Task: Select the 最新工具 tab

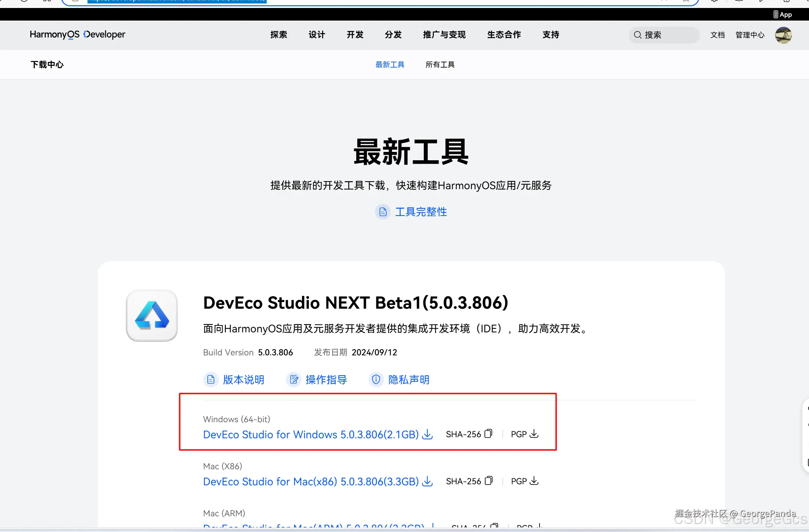Action: [390, 64]
